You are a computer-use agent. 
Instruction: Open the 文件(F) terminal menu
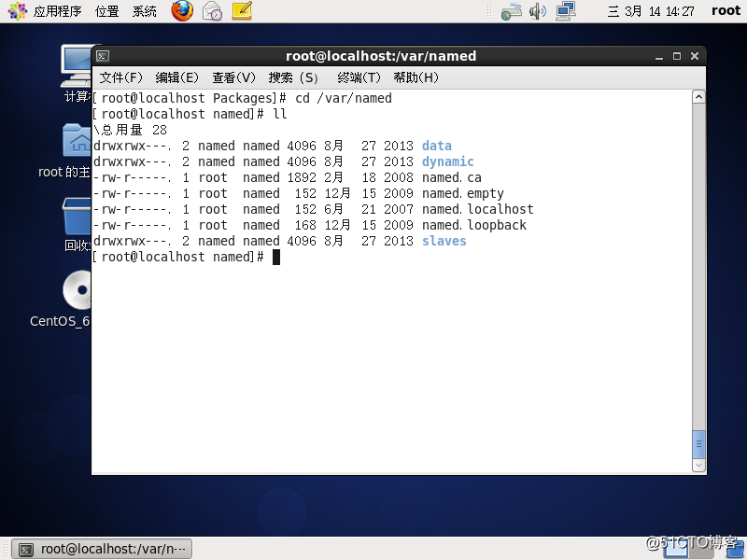click(x=121, y=77)
